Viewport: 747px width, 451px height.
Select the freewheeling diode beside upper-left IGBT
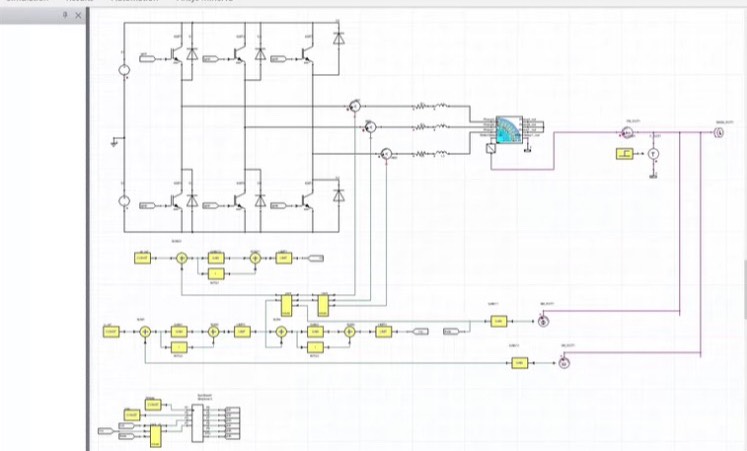point(192,54)
